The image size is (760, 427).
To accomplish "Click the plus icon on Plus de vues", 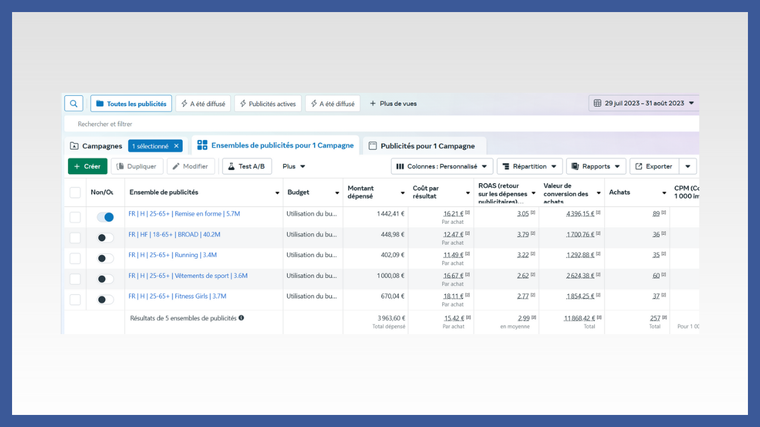I will click(373, 103).
